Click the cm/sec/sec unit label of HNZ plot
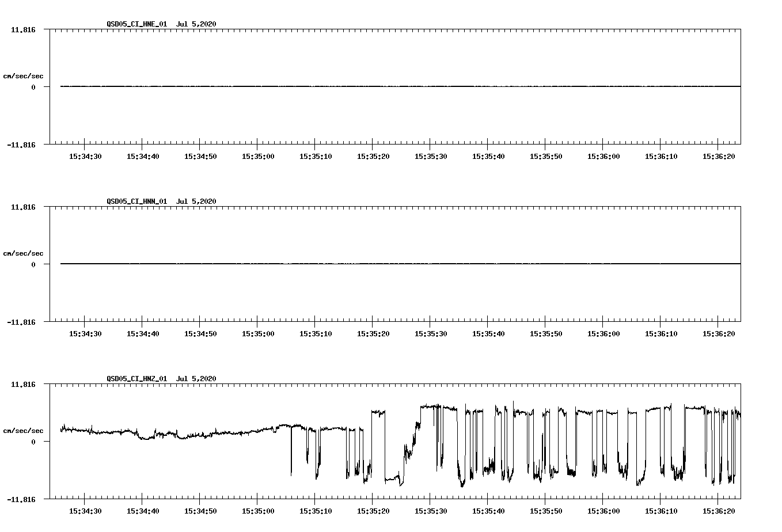Screen dimensions: 782x532 (23, 431)
